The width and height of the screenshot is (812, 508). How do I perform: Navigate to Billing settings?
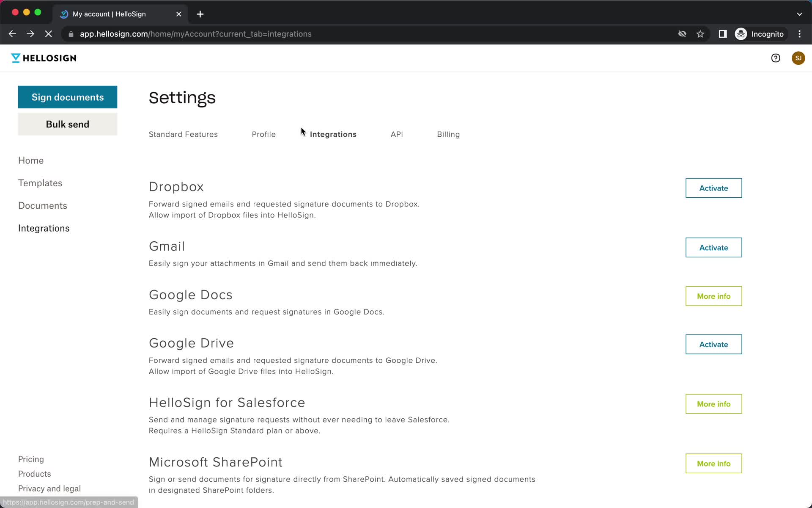coord(448,134)
